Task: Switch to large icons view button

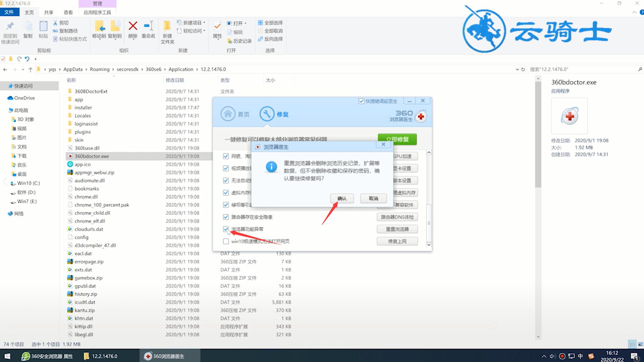Action: [x=640, y=344]
